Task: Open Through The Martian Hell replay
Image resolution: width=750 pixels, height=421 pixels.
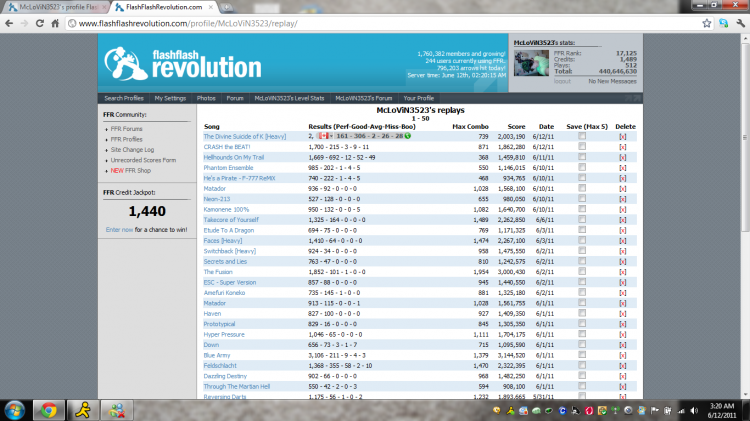Action: click(237, 387)
